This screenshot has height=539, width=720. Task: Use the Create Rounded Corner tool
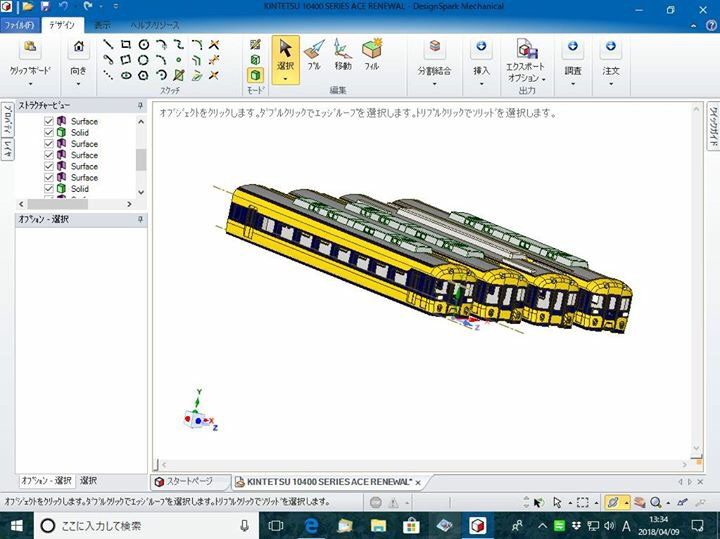[197, 45]
